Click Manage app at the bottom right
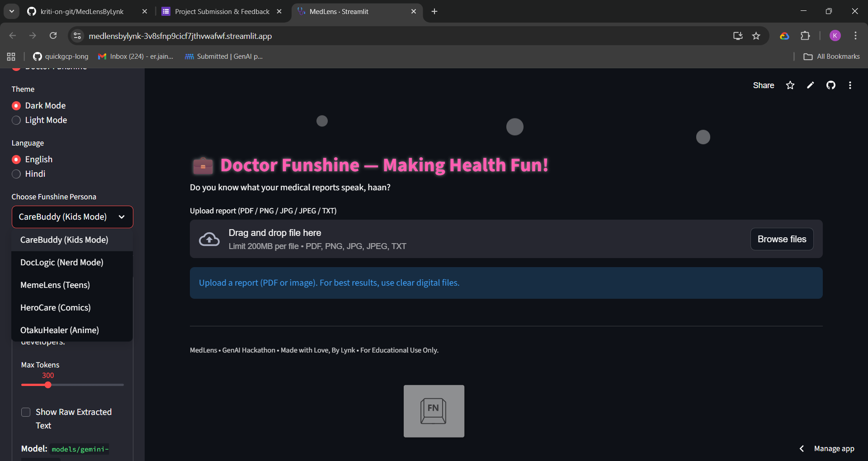 point(834,448)
